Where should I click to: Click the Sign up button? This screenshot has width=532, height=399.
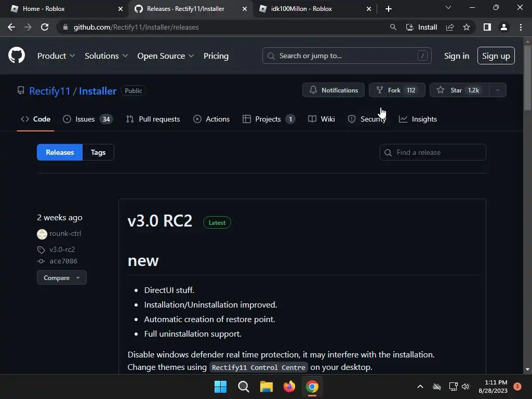click(x=496, y=56)
